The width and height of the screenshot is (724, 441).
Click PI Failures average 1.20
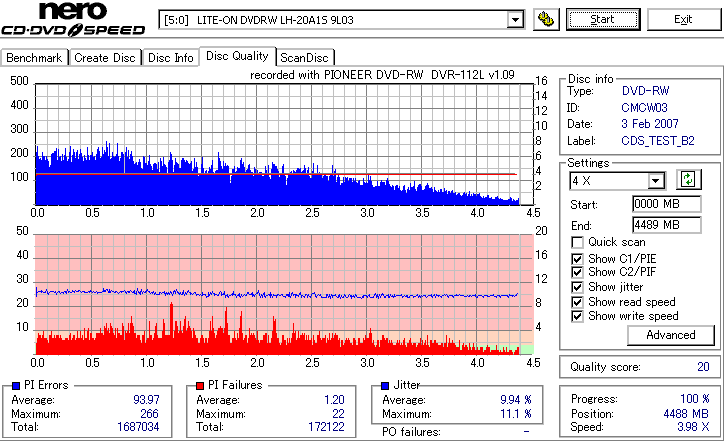(x=334, y=399)
